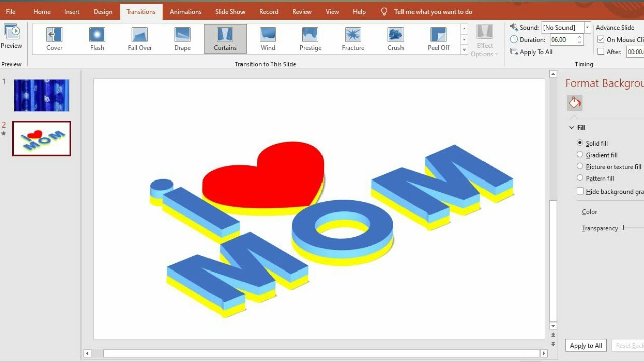Apply the transition to all slides

tap(531, 52)
